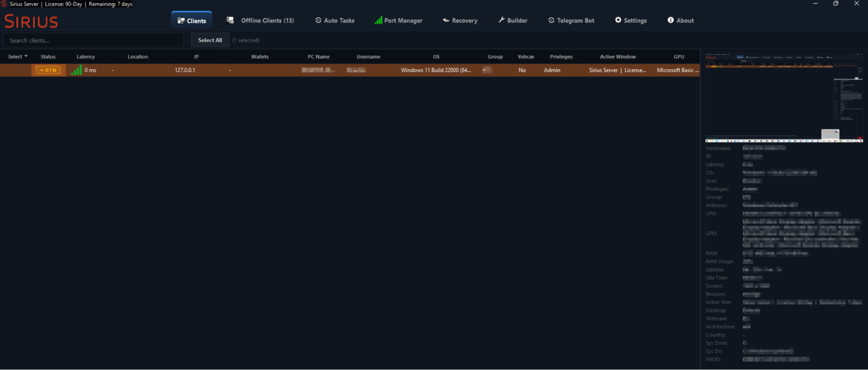Open the Telegram Bot tab

click(571, 20)
